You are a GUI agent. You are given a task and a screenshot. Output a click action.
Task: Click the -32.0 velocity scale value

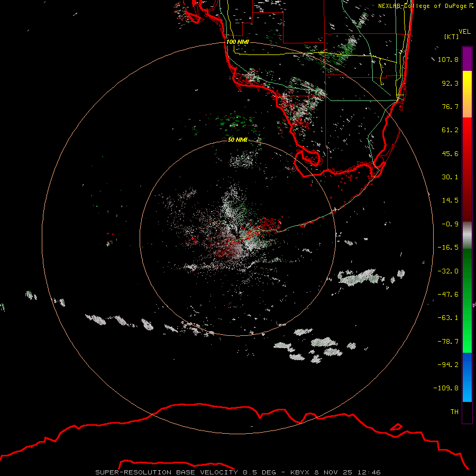(x=448, y=271)
